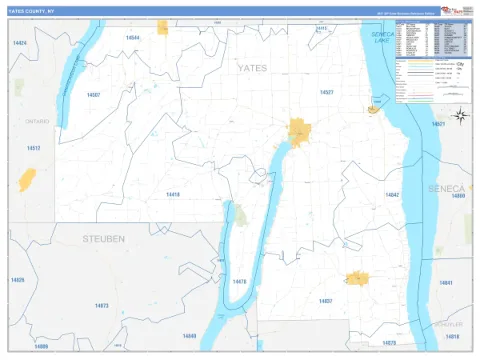
Task: Click the ZIP code label 14860
Action: coord(458,196)
